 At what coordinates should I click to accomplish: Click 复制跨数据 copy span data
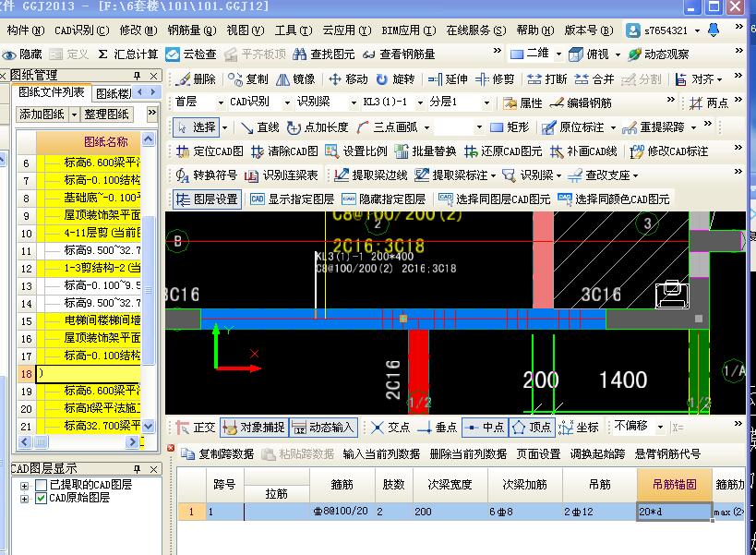tap(218, 454)
